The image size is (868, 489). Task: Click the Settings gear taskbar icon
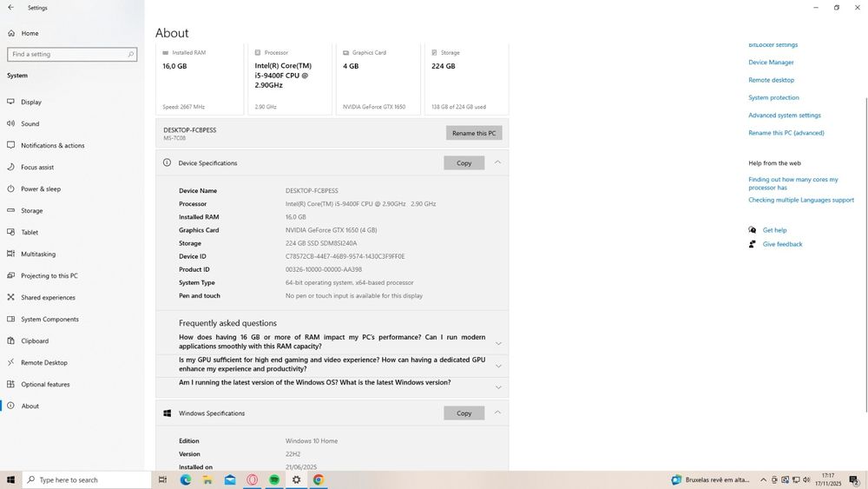pyautogui.click(x=296, y=479)
